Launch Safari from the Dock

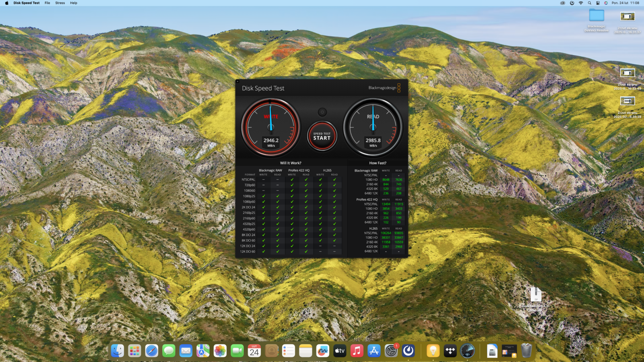(152, 351)
